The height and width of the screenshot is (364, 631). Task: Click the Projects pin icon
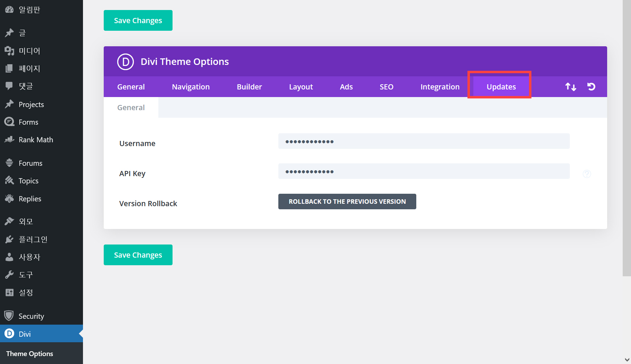9,104
